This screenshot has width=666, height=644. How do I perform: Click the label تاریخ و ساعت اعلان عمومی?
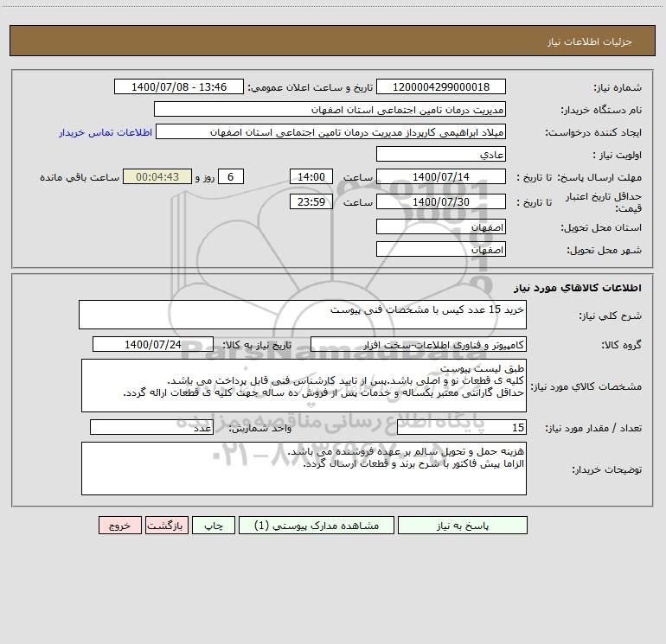point(310,88)
